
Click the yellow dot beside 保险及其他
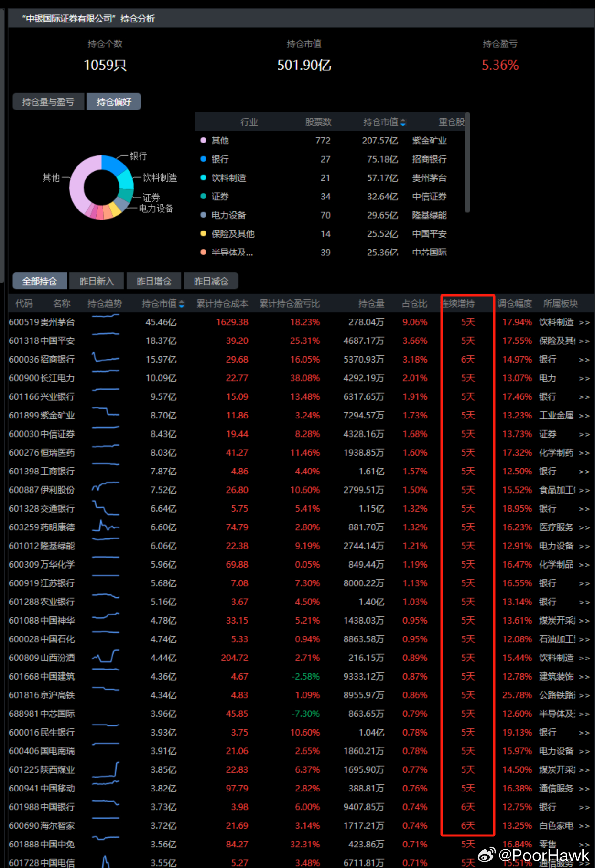[x=203, y=234]
